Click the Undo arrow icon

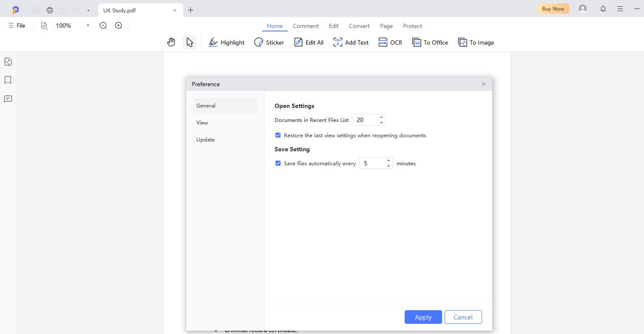click(63, 10)
